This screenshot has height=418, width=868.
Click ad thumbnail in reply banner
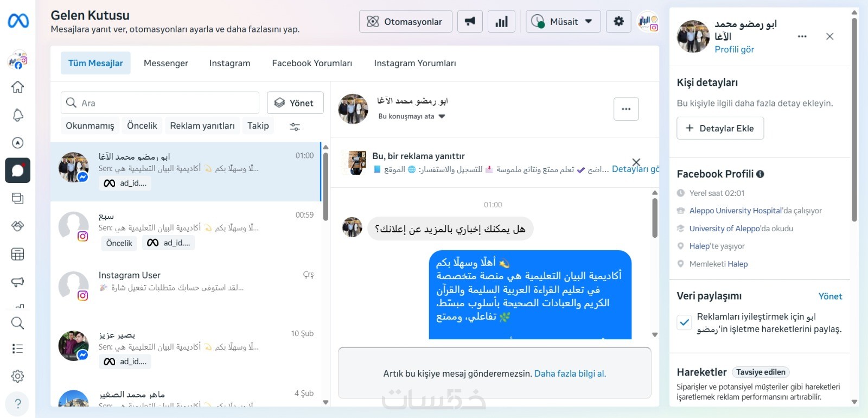coord(357,162)
